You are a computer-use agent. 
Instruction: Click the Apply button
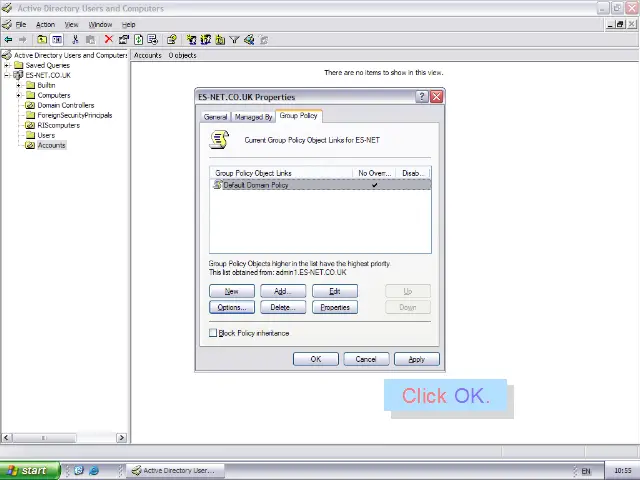pyautogui.click(x=417, y=359)
